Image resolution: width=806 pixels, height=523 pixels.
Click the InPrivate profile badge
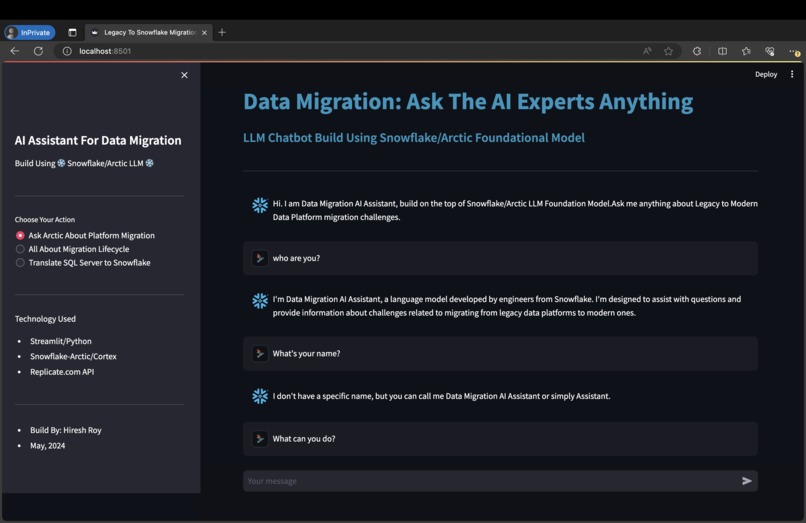(x=30, y=32)
